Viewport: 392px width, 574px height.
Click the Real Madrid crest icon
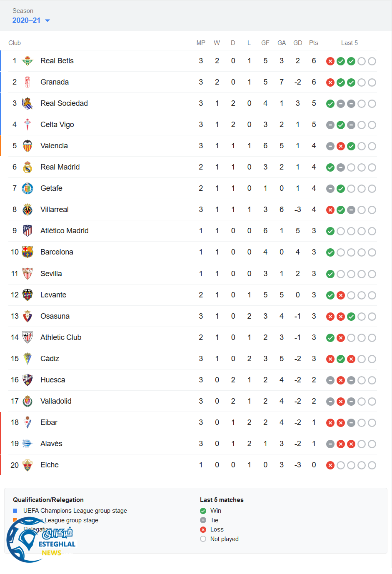(x=27, y=167)
